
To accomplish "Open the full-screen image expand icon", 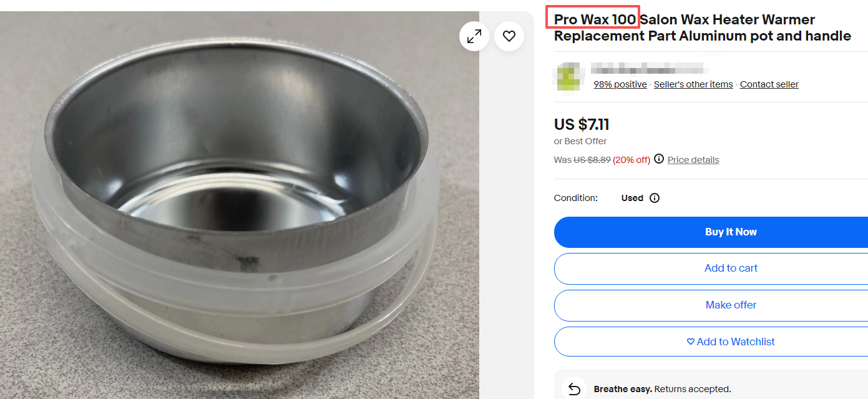I will (x=474, y=36).
